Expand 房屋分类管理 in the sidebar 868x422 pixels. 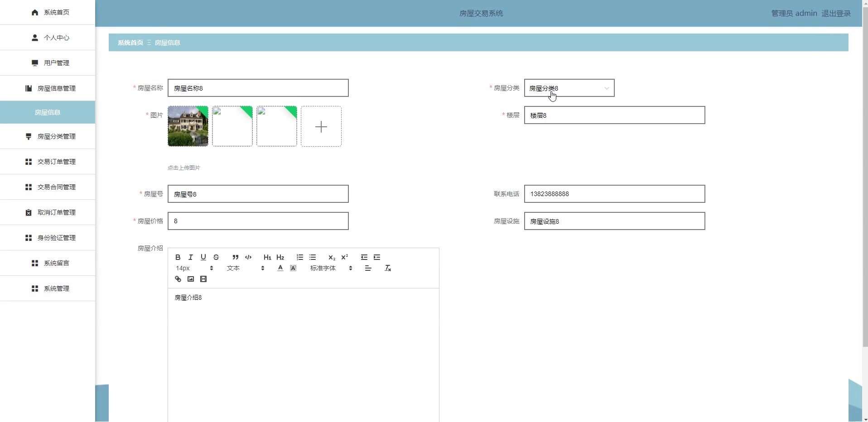(48, 136)
